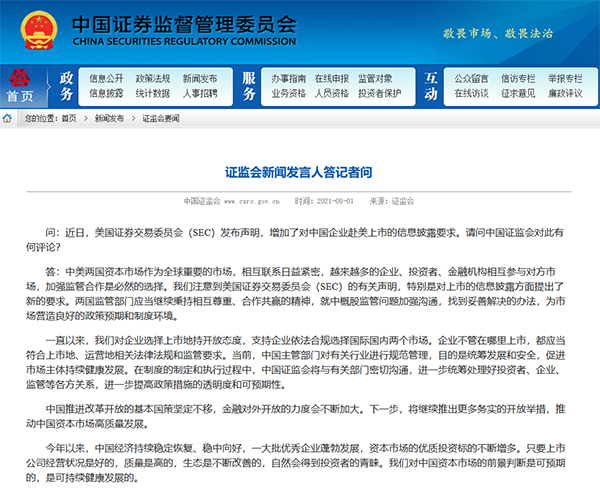Image resolution: width=600 pixels, height=492 pixels.
Task: Click 首页 in the breadcrumb trail
Action: [x=68, y=118]
